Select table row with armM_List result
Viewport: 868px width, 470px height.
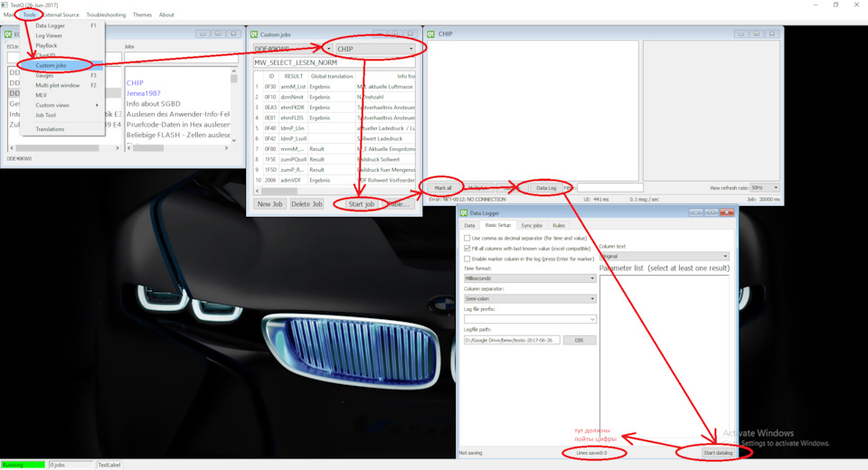click(335, 87)
